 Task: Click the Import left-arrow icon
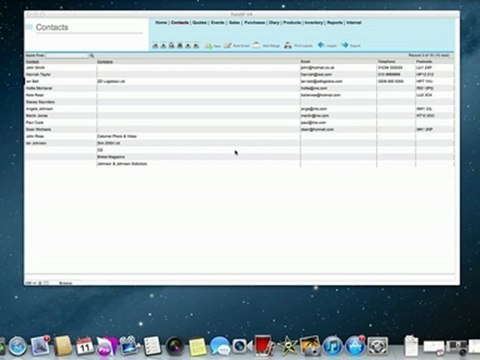pyautogui.click(x=321, y=45)
